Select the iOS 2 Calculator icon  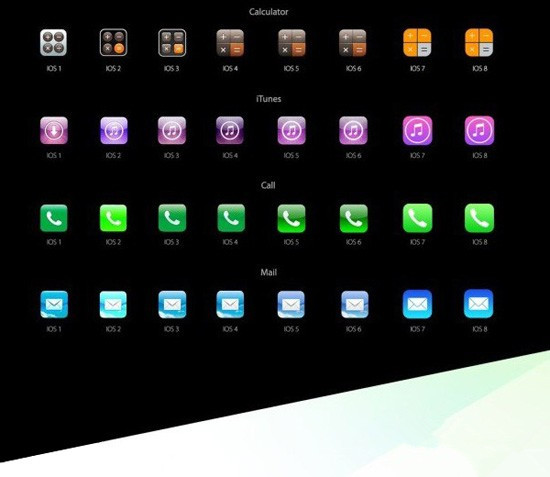click(x=113, y=43)
